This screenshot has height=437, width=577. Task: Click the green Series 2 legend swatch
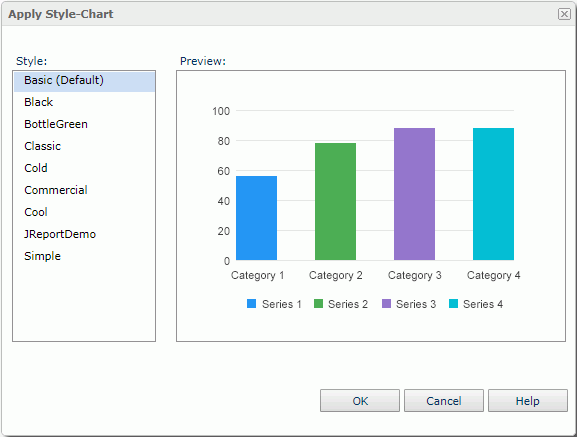click(x=318, y=303)
